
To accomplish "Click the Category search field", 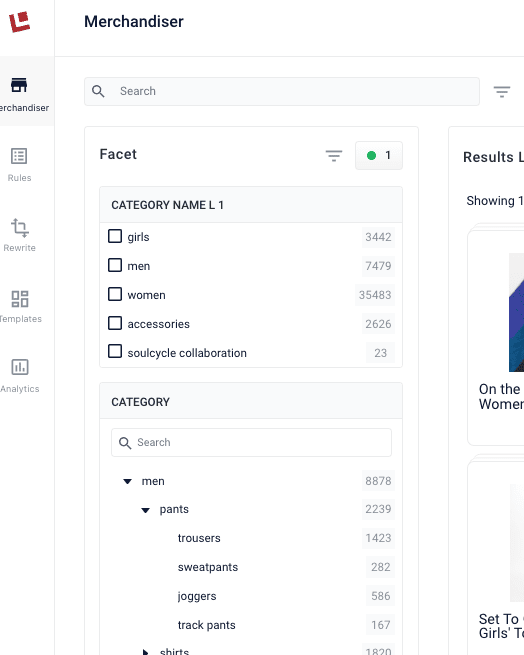I will tap(251, 442).
